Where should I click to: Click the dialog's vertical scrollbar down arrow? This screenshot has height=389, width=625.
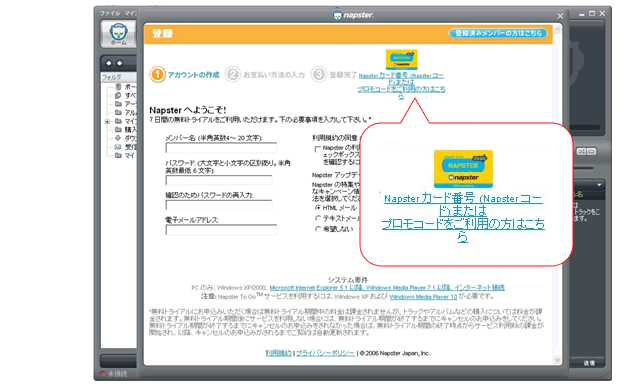[557, 360]
